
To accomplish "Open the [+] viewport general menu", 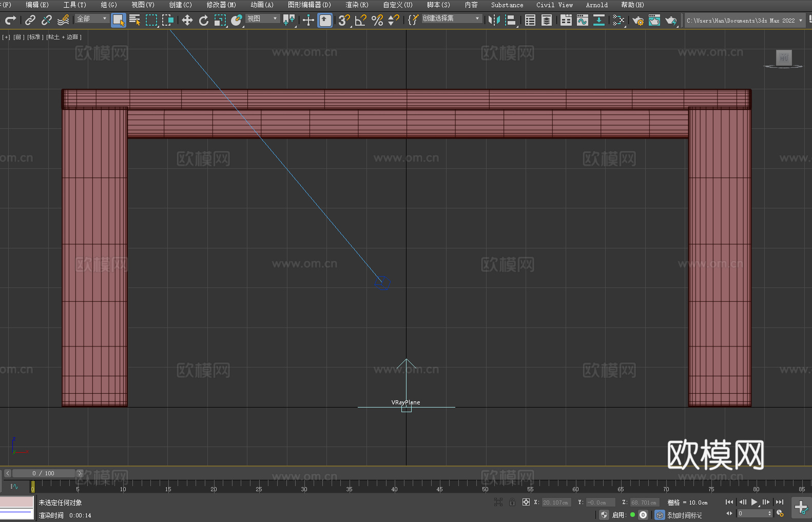I will pyautogui.click(x=6, y=37).
